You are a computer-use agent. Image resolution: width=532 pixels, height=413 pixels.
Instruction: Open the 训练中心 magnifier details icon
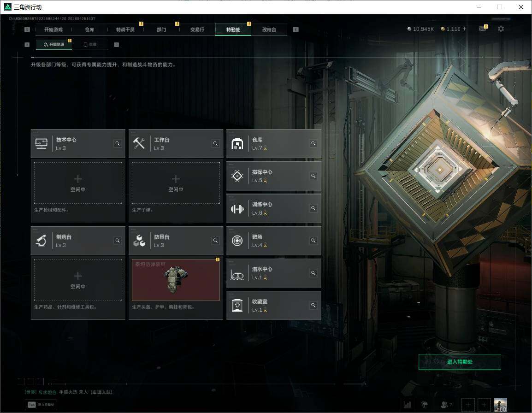(x=313, y=208)
